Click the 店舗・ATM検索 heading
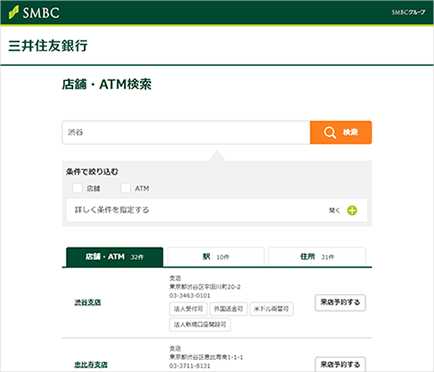This screenshot has height=372, width=434. pos(107,84)
